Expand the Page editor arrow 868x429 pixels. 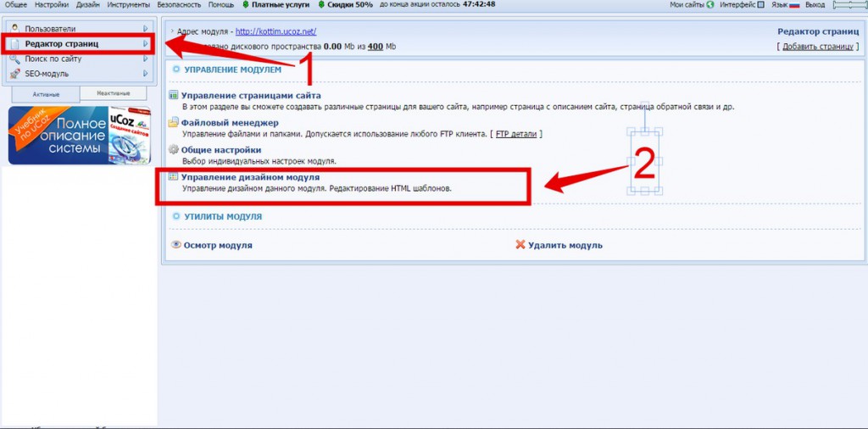[x=145, y=44]
